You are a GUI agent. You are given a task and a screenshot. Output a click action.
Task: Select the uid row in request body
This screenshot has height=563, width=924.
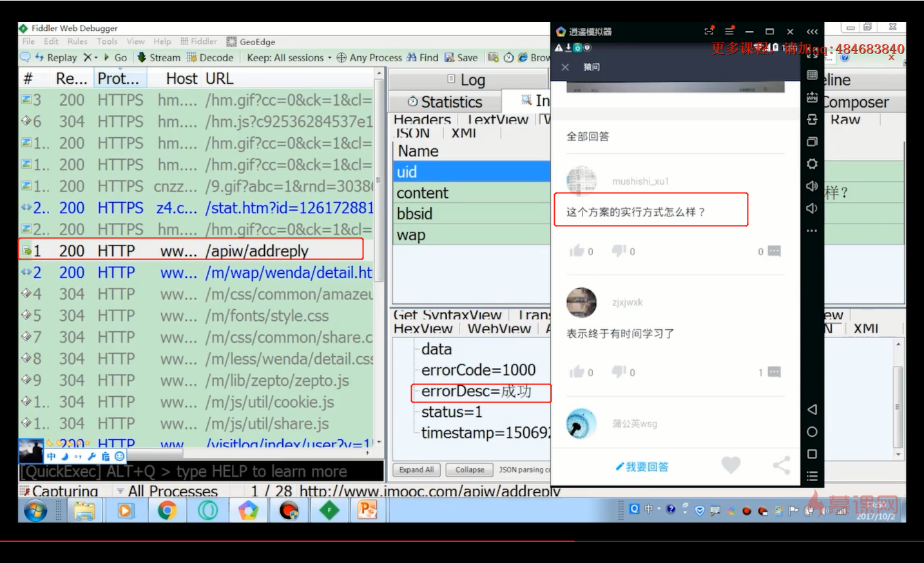click(x=472, y=172)
